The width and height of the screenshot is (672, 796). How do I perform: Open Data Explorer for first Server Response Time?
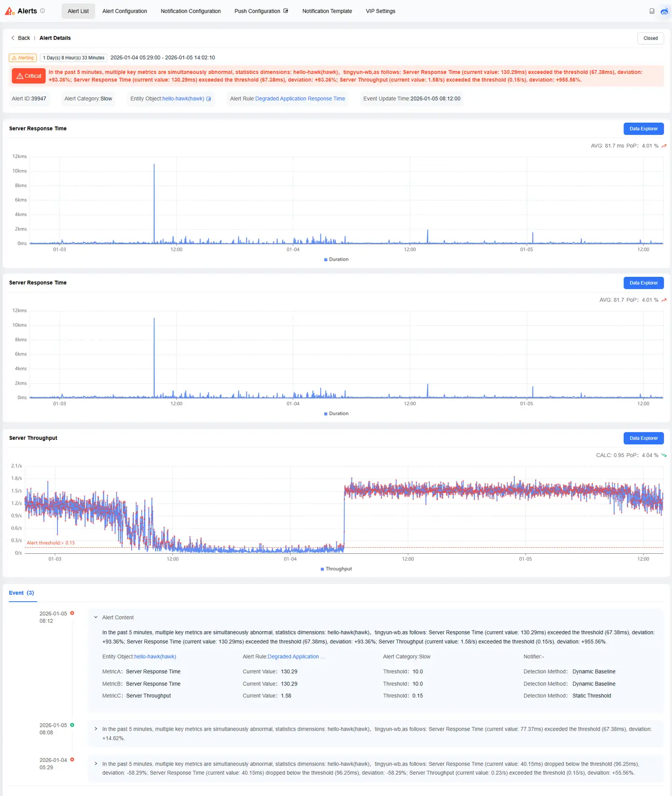pyautogui.click(x=644, y=129)
